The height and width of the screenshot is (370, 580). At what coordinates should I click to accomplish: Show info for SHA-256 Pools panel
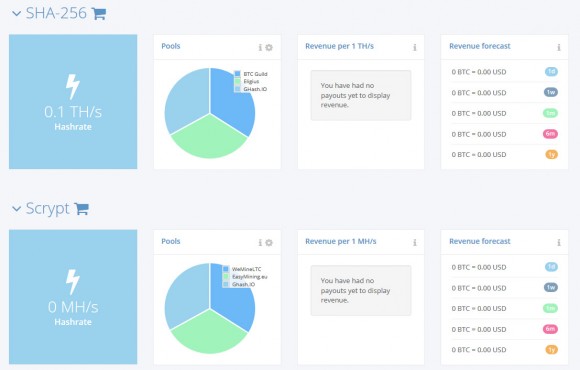(260, 47)
